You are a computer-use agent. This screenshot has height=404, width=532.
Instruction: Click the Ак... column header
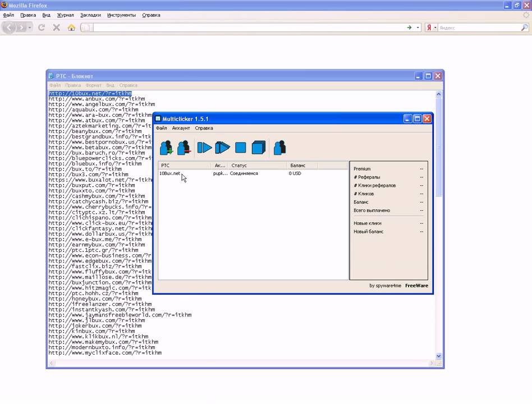[x=219, y=166]
